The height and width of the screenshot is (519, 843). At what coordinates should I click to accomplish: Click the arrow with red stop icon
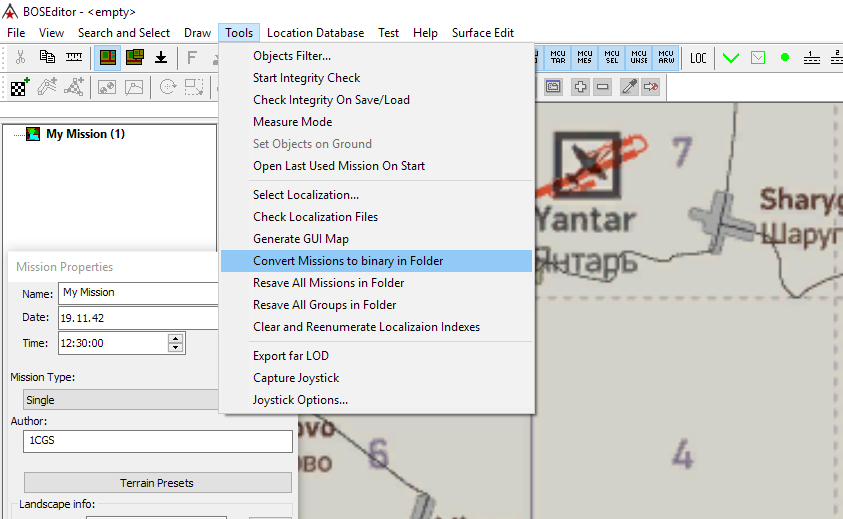coord(651,87)
